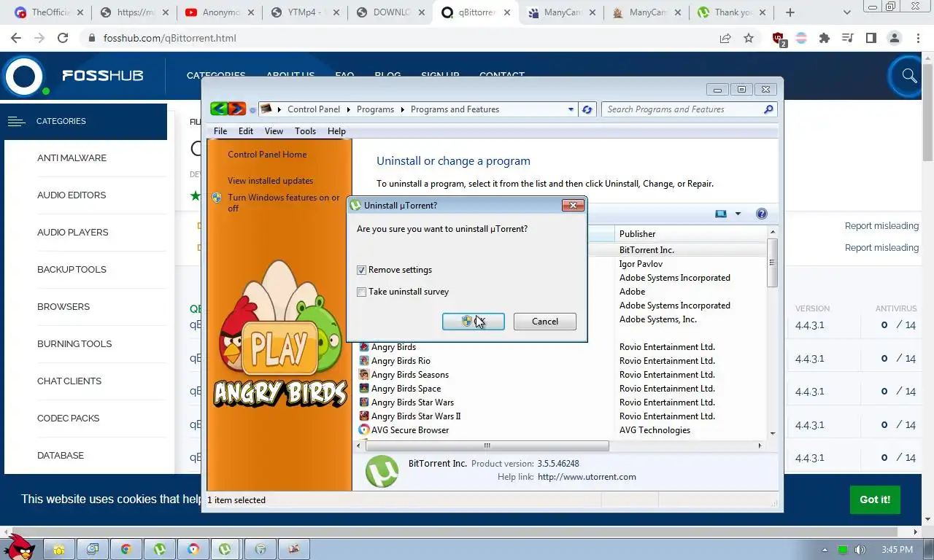Show hidden system tray icons arrow

[825, 550]
